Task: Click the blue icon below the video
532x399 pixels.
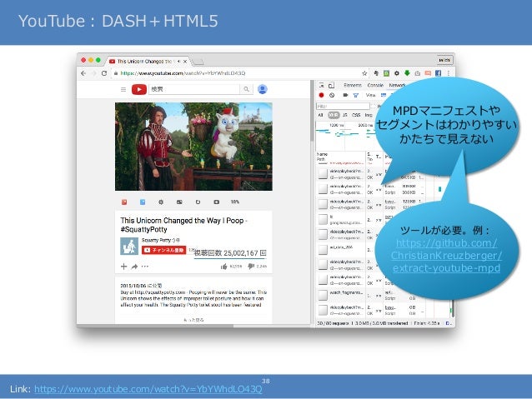Action: (143, 202)
